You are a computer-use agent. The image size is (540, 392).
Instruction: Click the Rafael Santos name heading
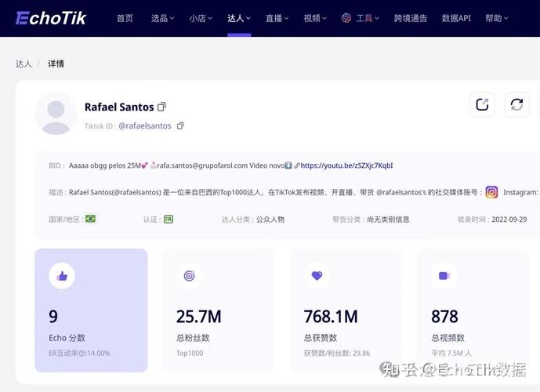[x=119, y=107]
